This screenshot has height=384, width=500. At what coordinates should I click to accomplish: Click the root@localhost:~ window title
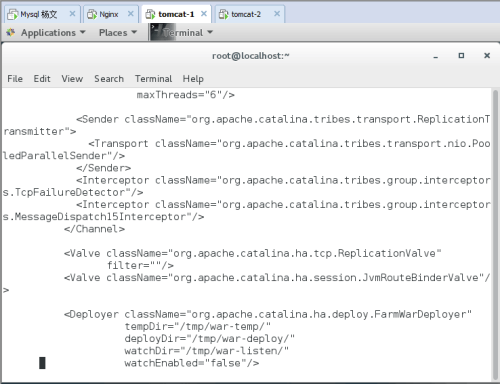tap(251, 56)
